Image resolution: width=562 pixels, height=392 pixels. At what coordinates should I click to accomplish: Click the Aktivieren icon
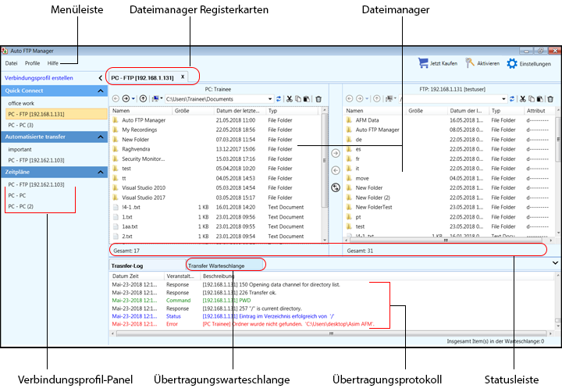pyautogui.click(x=471, y=64)
